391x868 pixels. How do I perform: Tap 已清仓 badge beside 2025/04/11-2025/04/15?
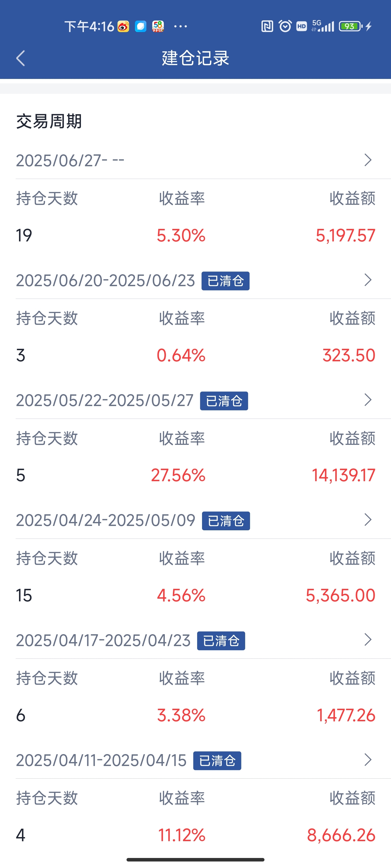pyautogui.click(x=217, y=761)
